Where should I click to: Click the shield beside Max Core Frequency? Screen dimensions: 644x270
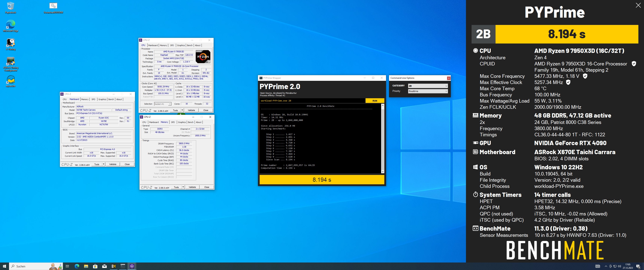[x=585, y=76]
